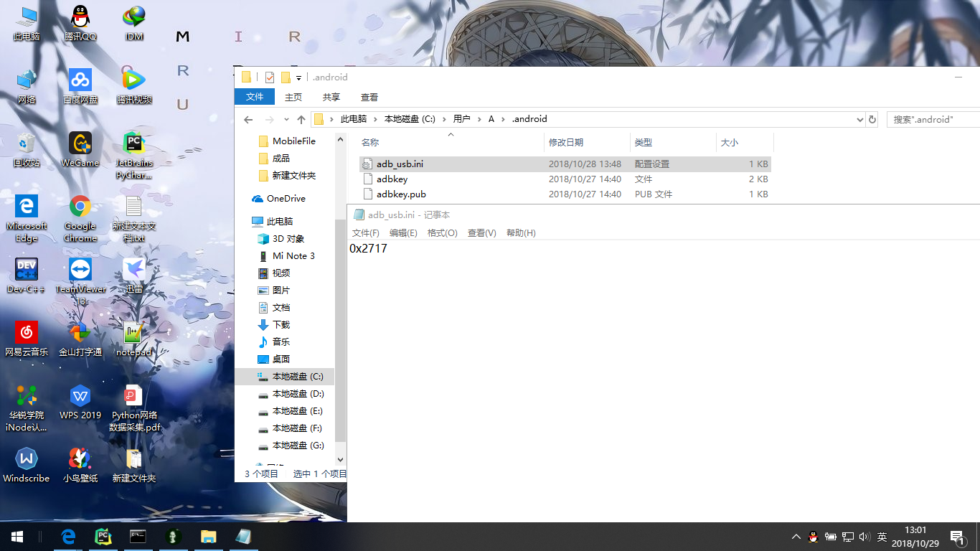The width and height of the screenshot is (980, 551).
Task: Select the iNode client desktop icon
Action: pos(27,408)
